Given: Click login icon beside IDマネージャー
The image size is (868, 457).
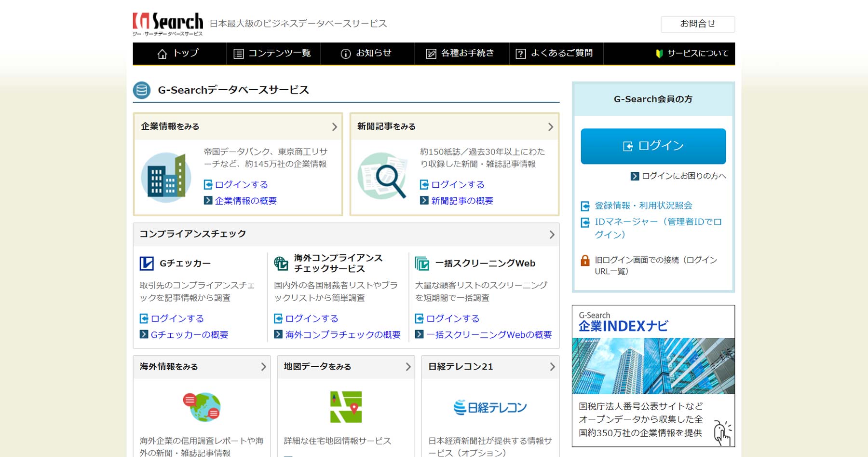Looking at the screenshot, I should [x=585, y=222].
